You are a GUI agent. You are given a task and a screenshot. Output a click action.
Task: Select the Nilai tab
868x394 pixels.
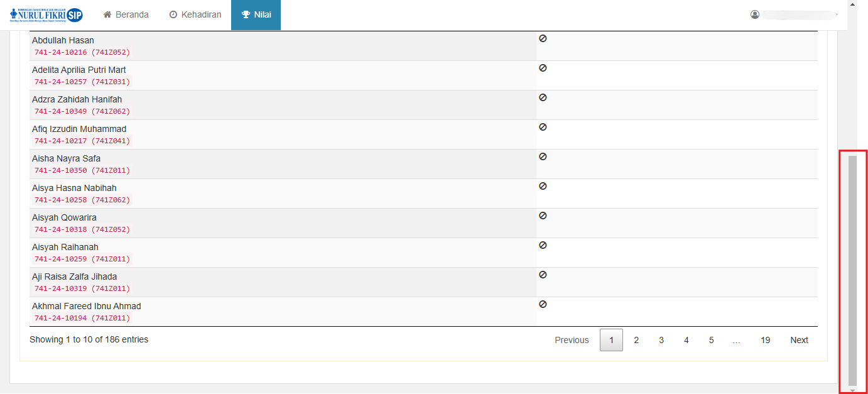(x=256, y=14)
